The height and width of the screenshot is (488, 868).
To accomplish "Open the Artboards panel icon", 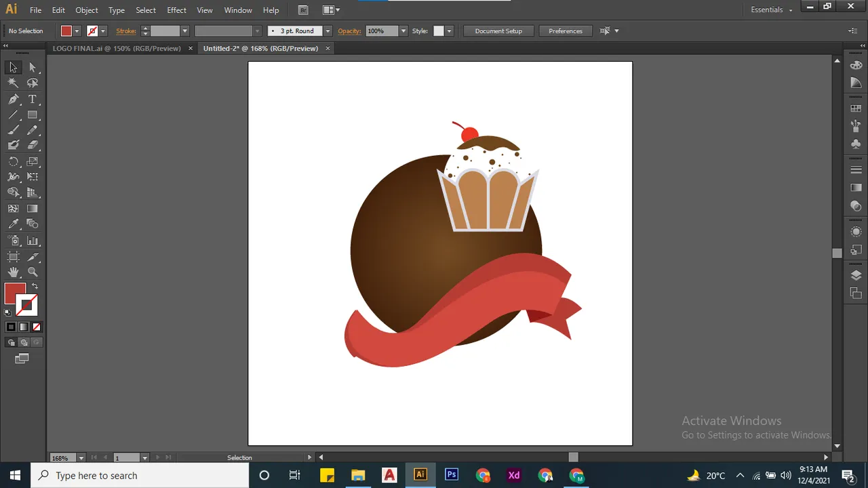I will click(856, 293).
